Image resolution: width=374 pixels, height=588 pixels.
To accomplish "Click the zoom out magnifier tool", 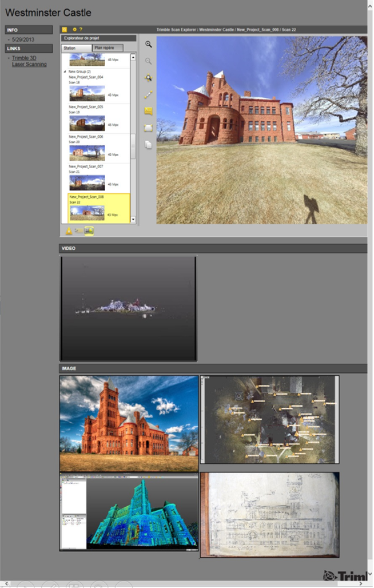I will (149, 61).
